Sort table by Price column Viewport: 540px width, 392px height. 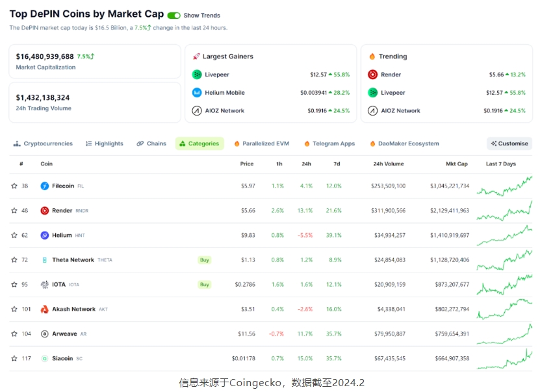click(246, 164)
